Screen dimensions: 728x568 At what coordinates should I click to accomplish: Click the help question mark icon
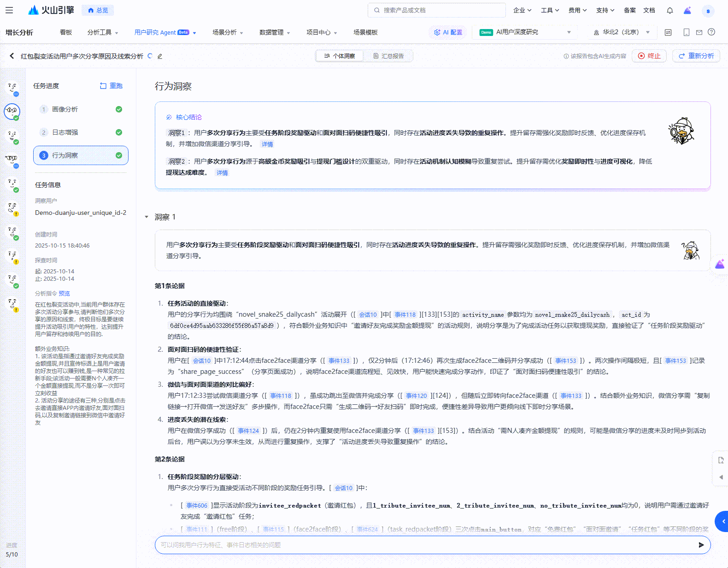[711, 32]
